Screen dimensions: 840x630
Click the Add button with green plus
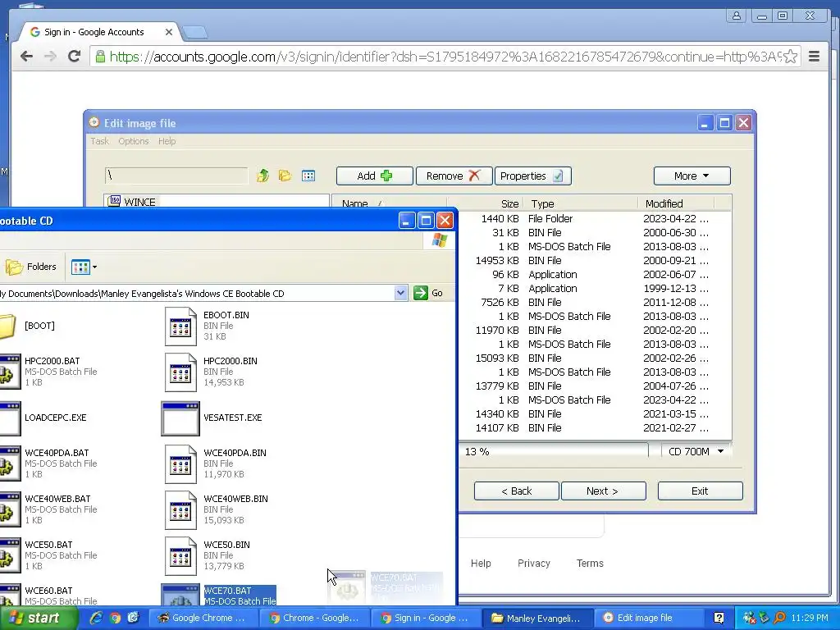tap(374, 176)
